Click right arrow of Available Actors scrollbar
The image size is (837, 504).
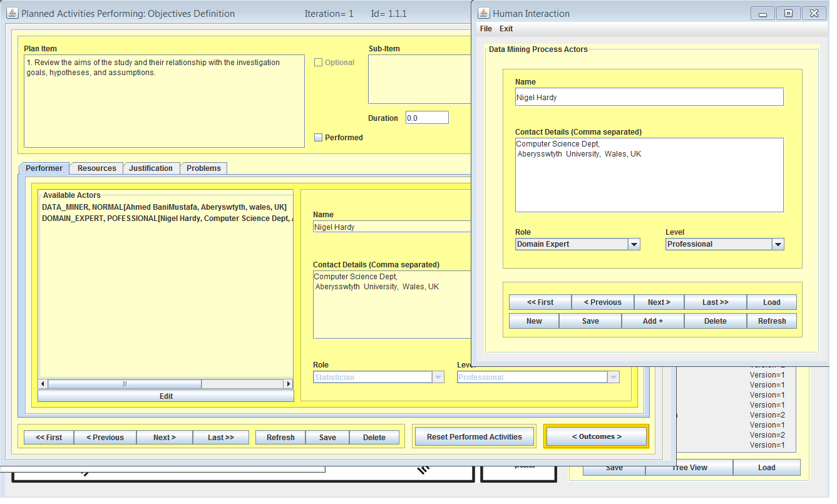pyautogui.click(x=288, y=384)
